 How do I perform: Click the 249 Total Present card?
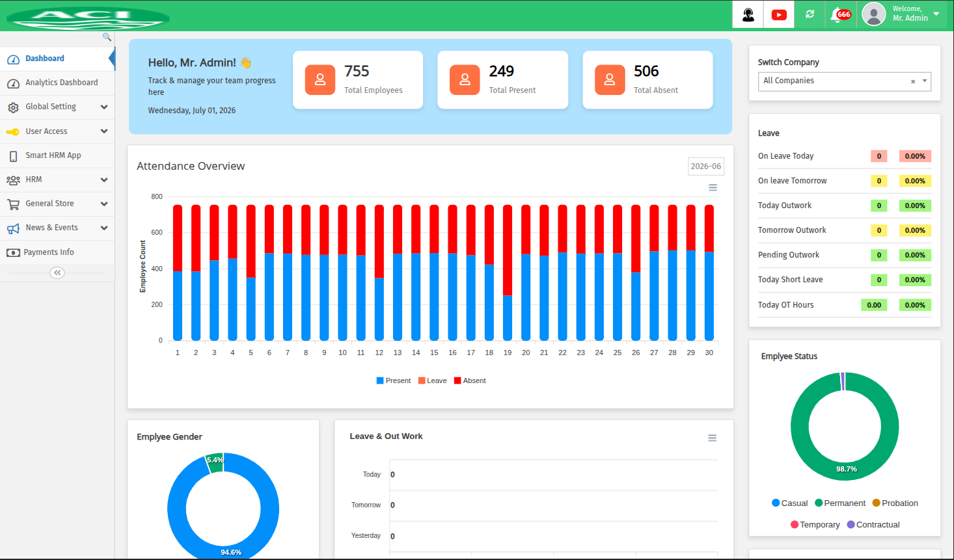[x=503, y=80]
